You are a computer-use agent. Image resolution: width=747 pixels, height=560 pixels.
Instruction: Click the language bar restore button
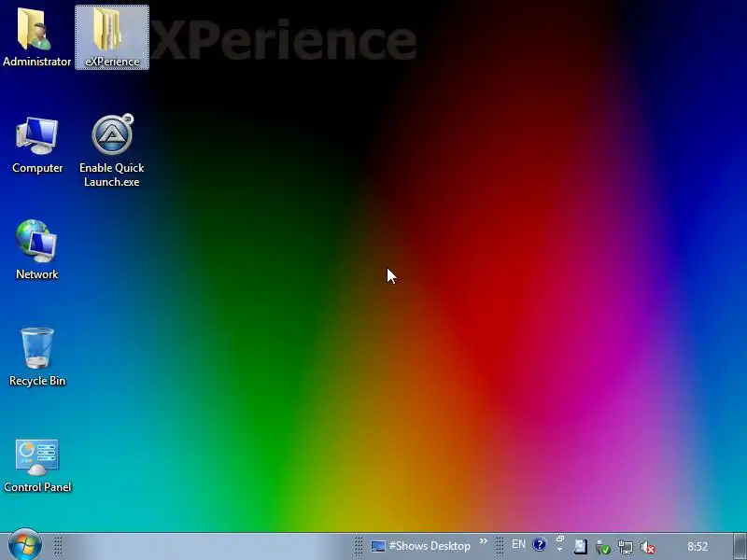[560, 539]
